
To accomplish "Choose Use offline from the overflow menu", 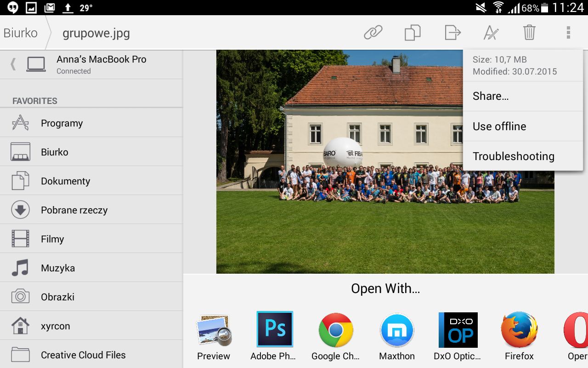I will pos(523,126).
